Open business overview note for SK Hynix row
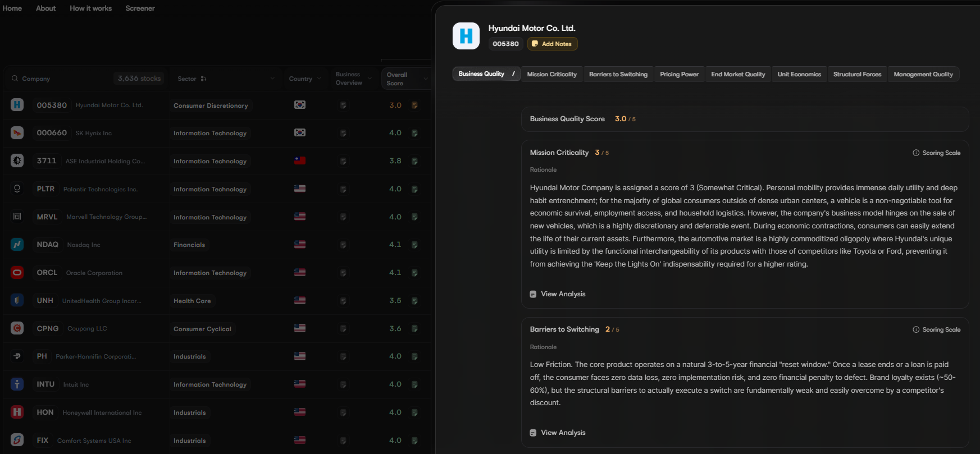 pos(343,134)
